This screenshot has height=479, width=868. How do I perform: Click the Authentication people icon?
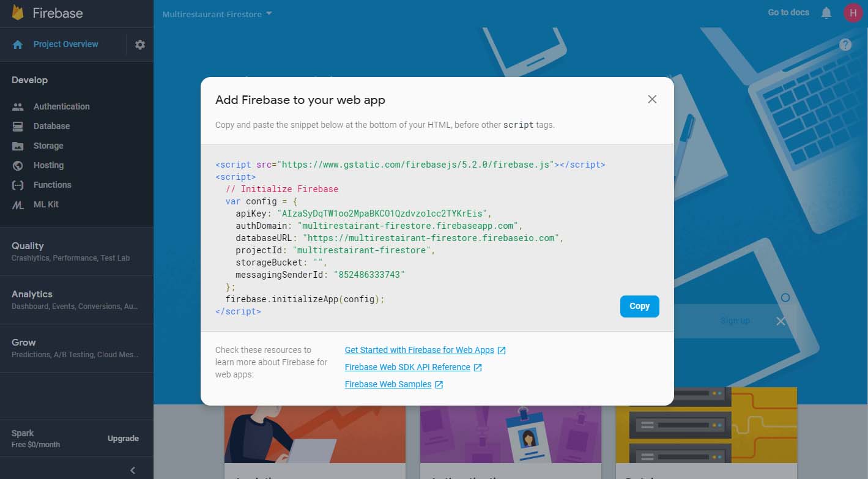[18, 106]
